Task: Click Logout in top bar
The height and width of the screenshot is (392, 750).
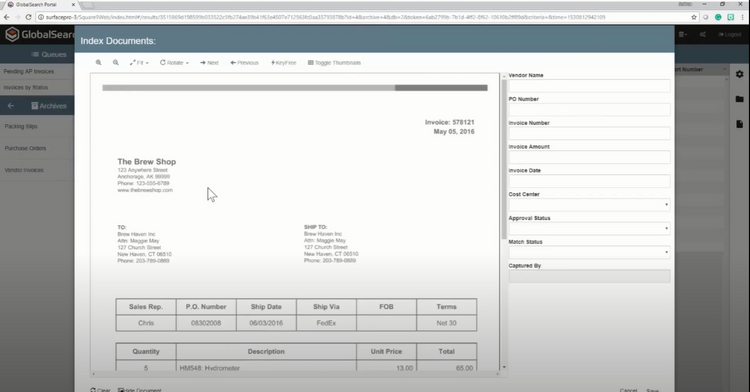Action: pyautogui.click(x=729, y=34)
